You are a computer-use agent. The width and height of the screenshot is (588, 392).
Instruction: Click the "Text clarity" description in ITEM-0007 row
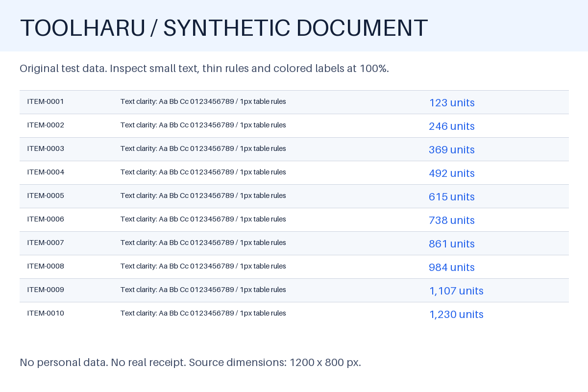pos(203,243)
